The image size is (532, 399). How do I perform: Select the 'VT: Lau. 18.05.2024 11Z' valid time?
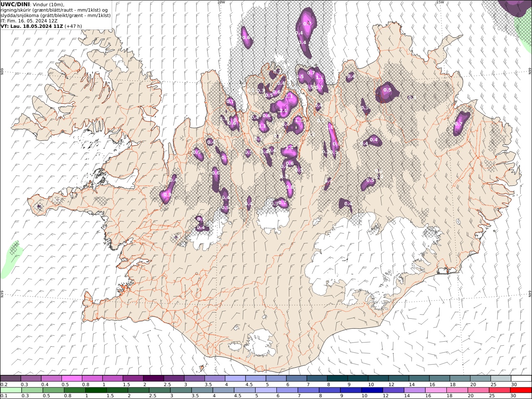(32, 26)
